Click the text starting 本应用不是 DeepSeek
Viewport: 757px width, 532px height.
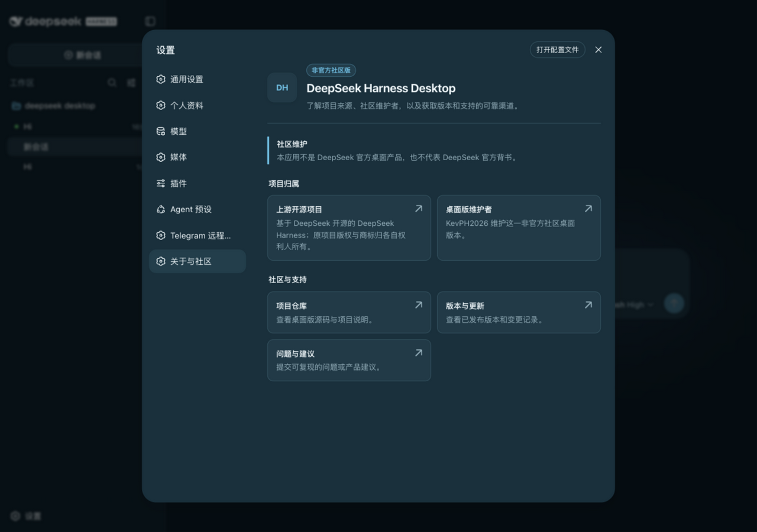(x=397, y=158)
